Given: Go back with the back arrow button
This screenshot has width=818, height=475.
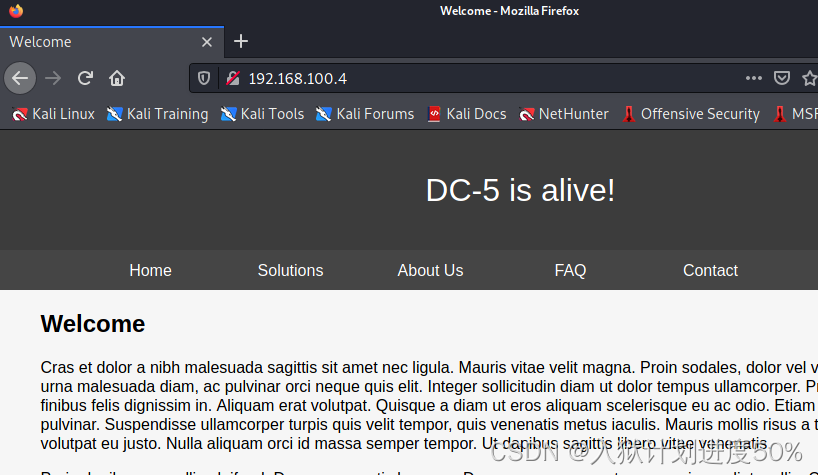Looking at the screenshot, I should point(20,78).
